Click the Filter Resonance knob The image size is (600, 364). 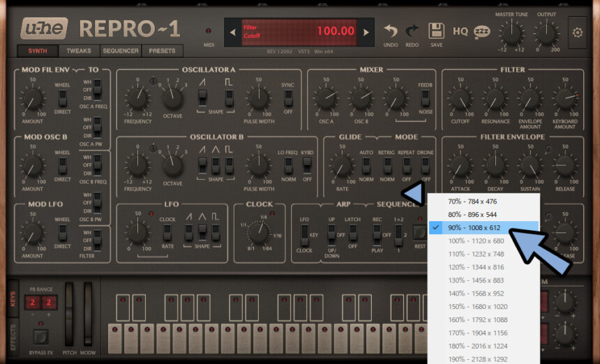coord(495,98)
